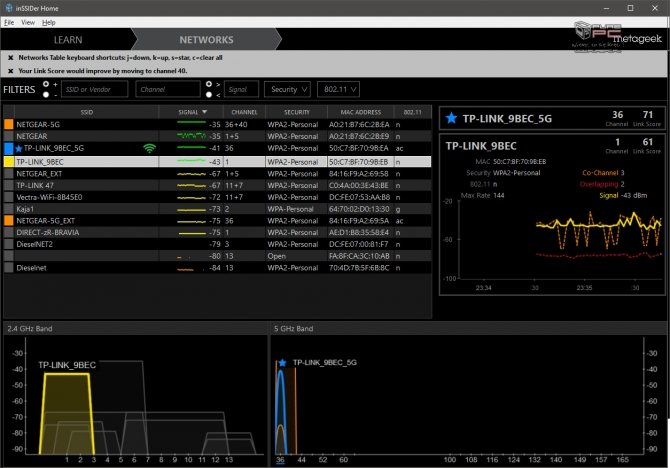Select the greater-than signal filter radio button
The height and width of the screenshot is (468, 670).
click(x=209, y=84)
